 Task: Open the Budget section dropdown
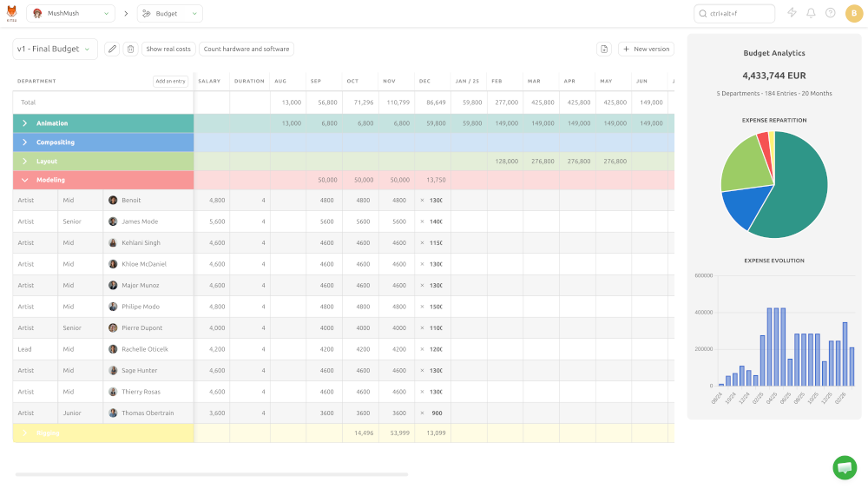pyautogui.click(x=170, y=13)
